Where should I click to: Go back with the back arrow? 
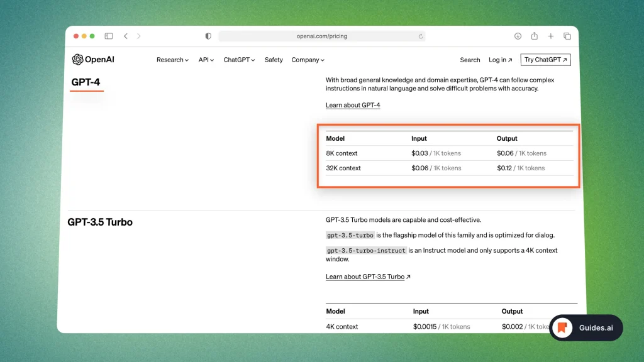coord(126,36)
